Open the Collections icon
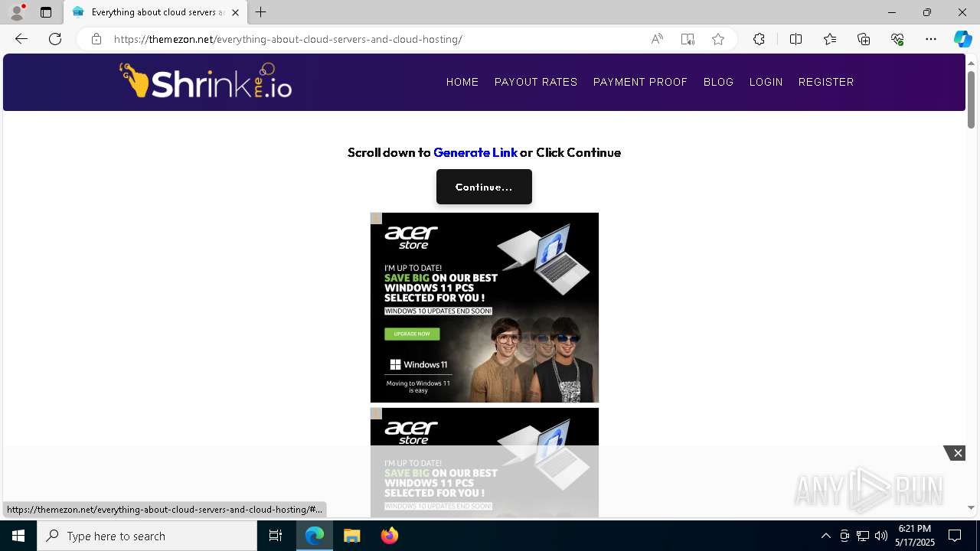This screenshot has width=980, height=551. [864, 39]
